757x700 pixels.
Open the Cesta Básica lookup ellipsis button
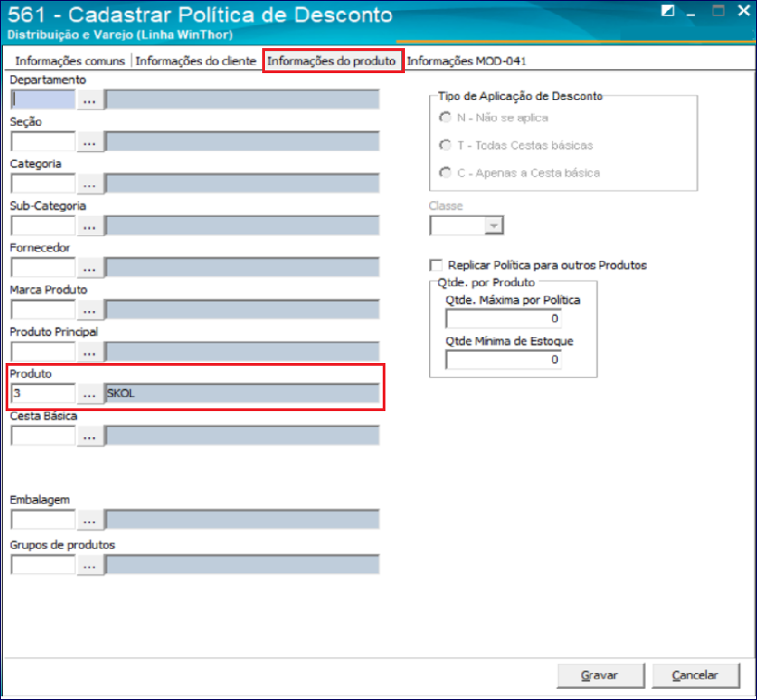point(89,435)
